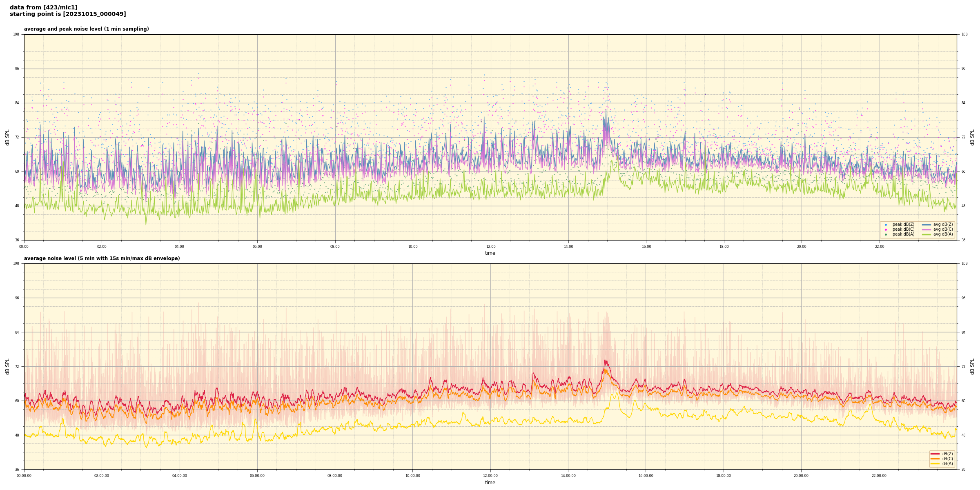Click the peak dB(Z) legend marker
Screen dimensions: 980x490
coord(886,225)
